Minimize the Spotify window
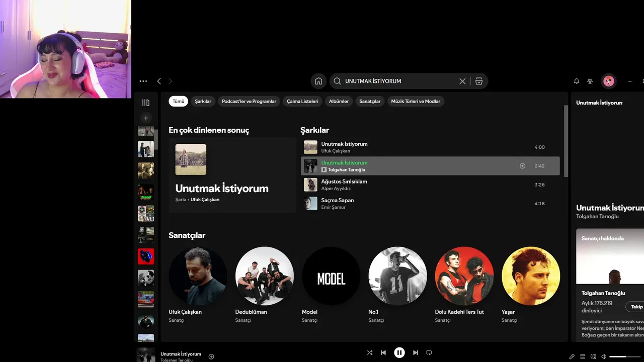 [x=630, y=81]
